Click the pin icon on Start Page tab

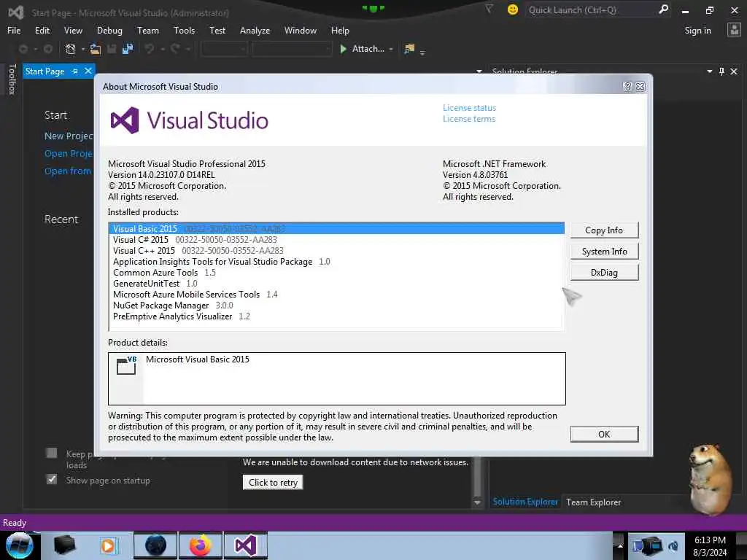(75, 71)
